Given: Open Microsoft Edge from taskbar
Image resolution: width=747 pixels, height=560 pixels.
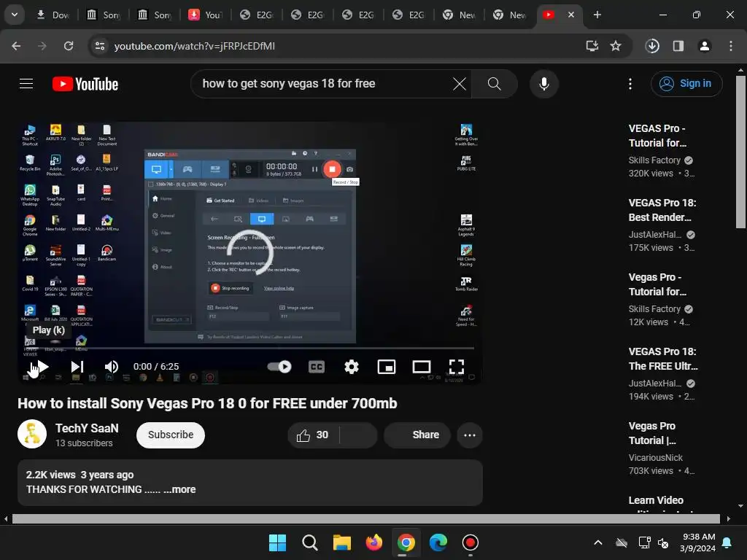Looking at the screenshot, I should coord(438,542).
